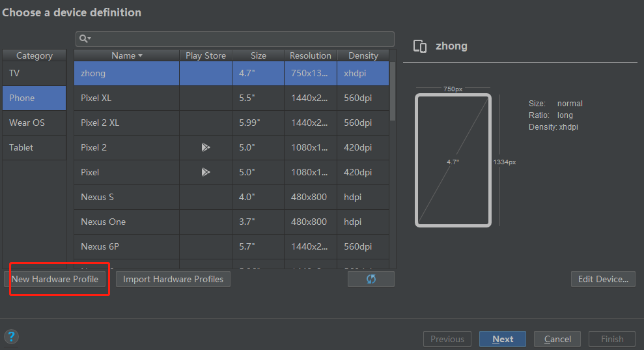Focus the device search input field
644x350 pixels.
point(235,38)
